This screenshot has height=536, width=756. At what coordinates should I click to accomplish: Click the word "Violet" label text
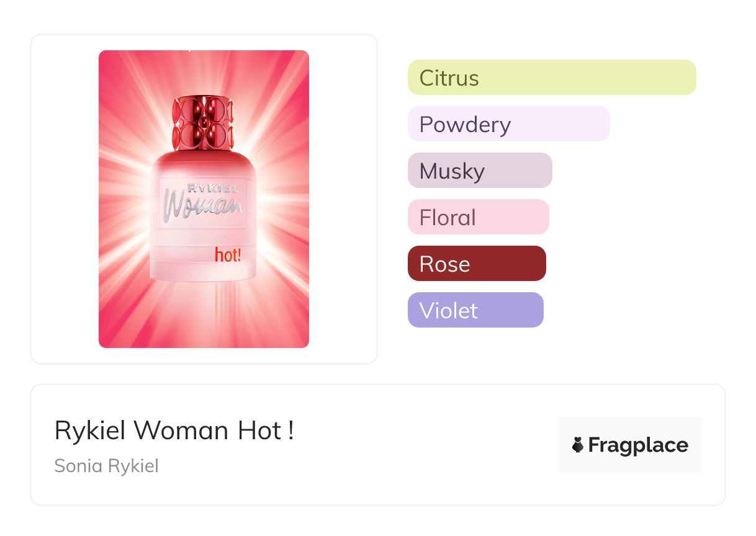click(448, 310)
